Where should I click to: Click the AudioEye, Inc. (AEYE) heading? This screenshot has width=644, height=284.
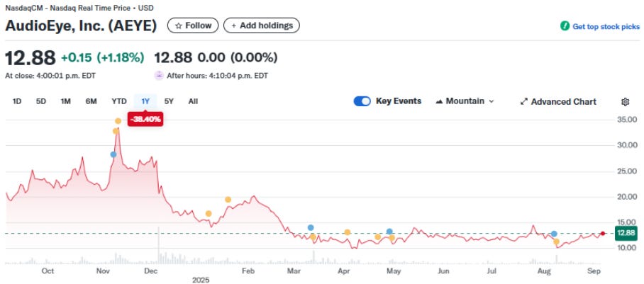(x=81, y=26)
